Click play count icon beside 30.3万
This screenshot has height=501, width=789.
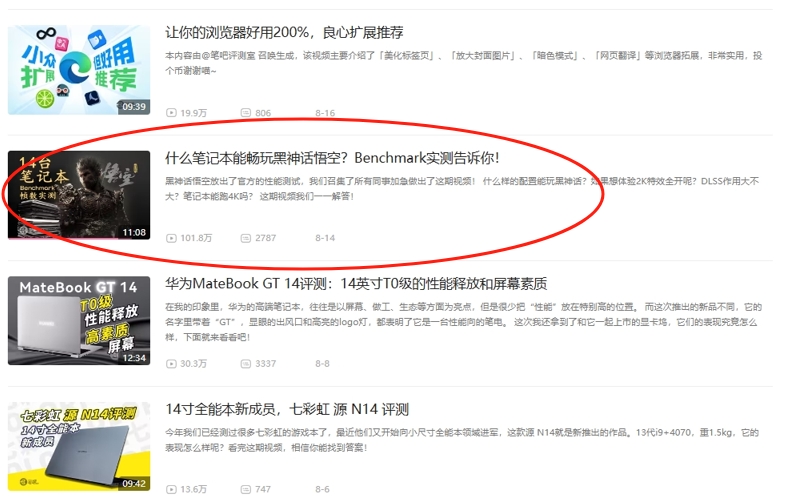click(171, 364)
